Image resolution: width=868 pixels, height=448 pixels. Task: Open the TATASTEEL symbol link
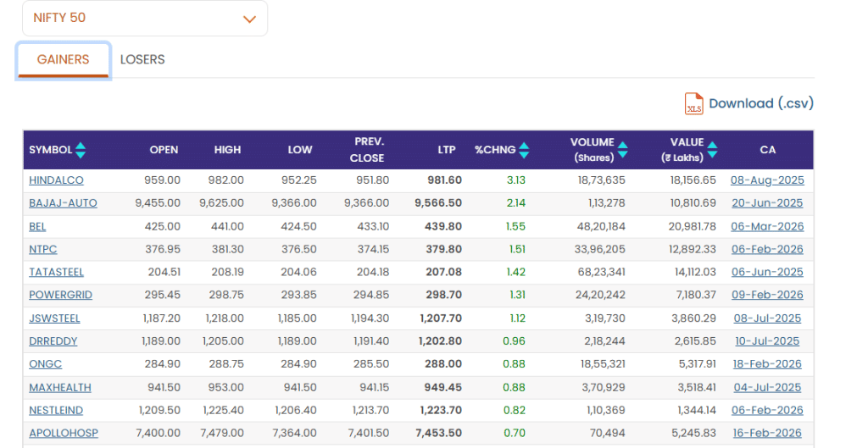click(56, 272)
